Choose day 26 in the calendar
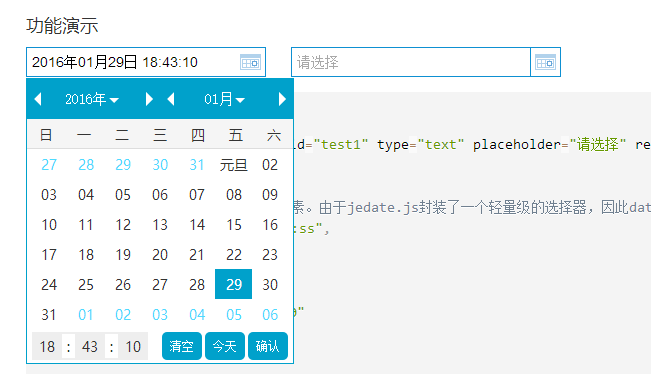This screenshot has width=651, height=374. coord(123,284)
